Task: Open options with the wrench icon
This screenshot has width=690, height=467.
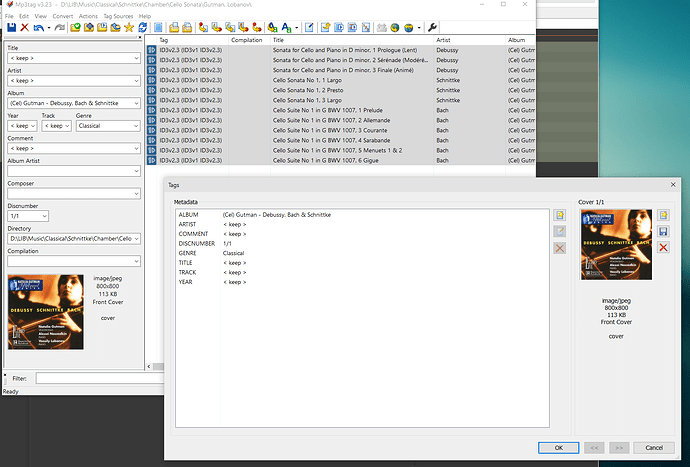Action: (432, 27)
